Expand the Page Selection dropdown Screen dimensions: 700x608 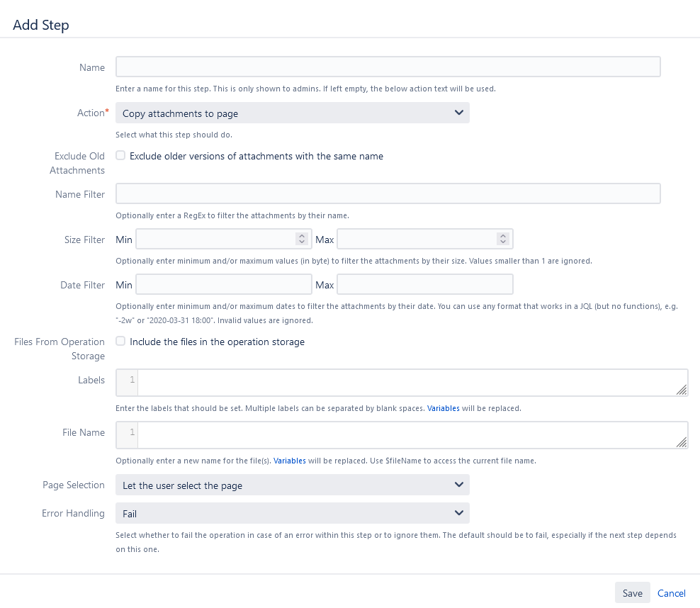pos(292,485)
